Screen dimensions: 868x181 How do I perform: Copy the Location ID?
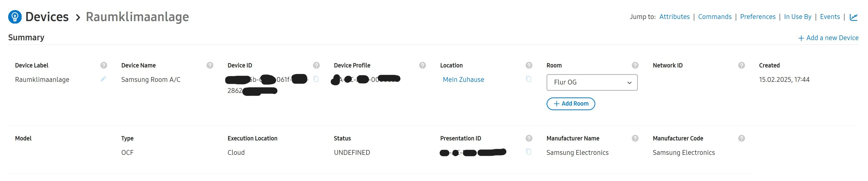tap(529, 79)
